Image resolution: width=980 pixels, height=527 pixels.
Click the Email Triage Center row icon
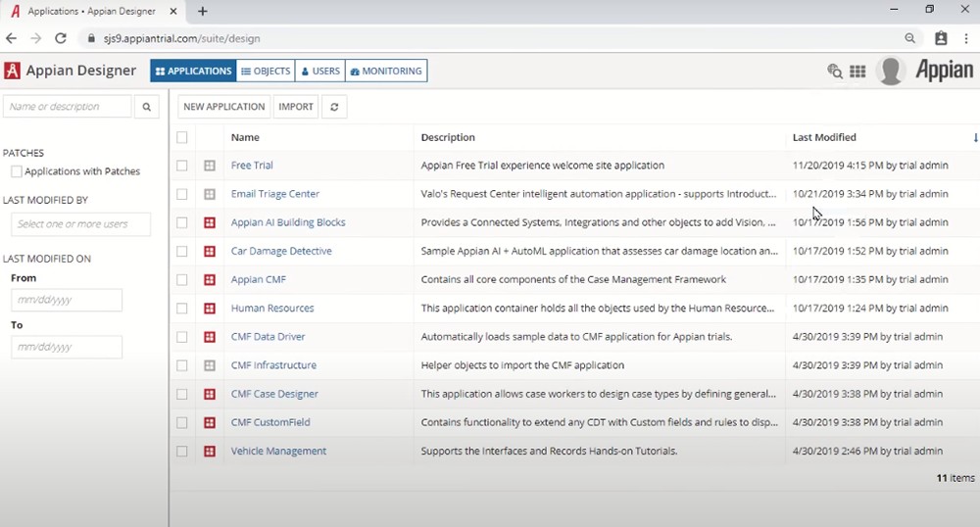point(210,194)
